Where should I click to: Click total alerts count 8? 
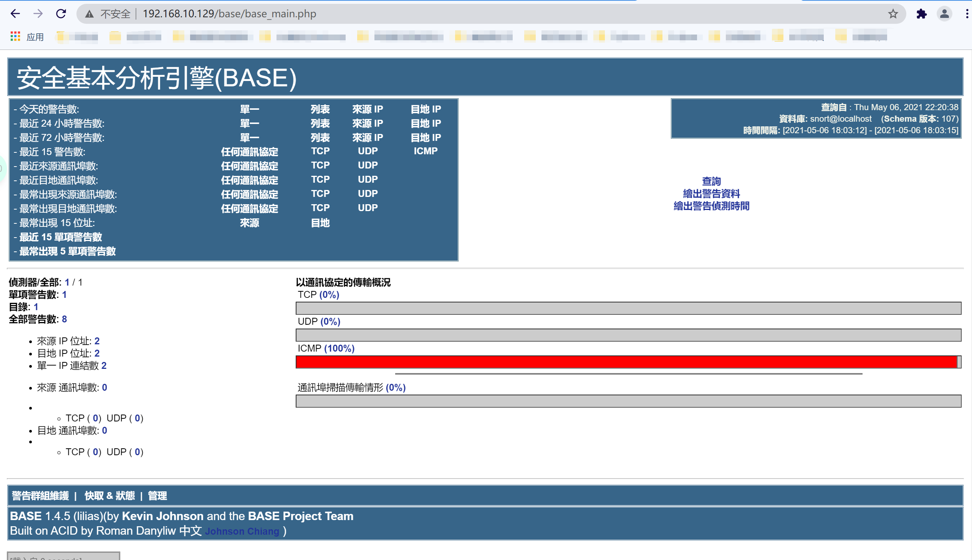tap(64, 319)
